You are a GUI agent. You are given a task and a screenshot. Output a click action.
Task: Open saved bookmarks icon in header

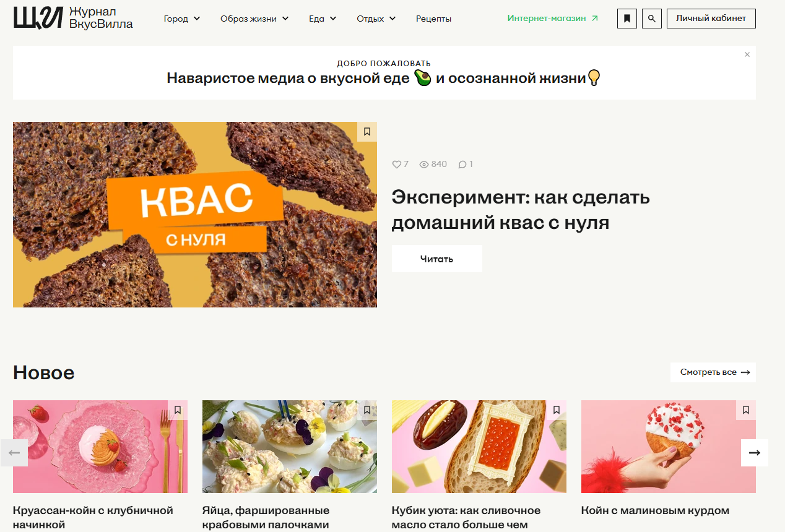627,19
